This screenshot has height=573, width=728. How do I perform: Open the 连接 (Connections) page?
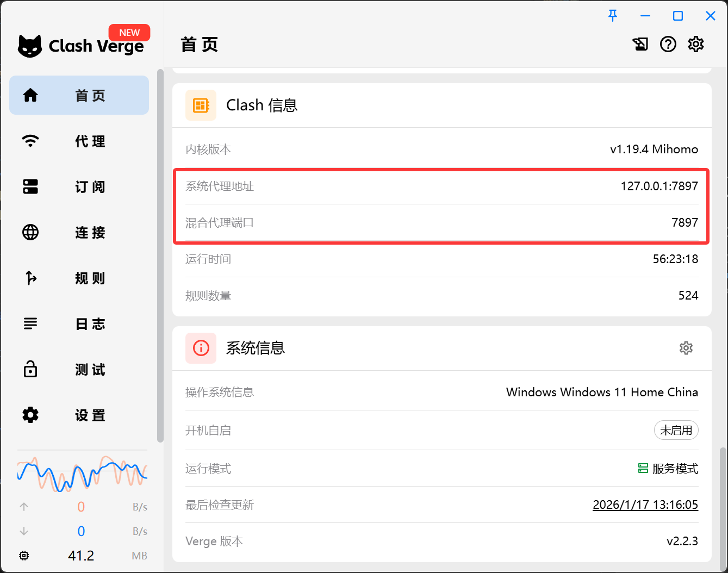click(x=79, y=232)
